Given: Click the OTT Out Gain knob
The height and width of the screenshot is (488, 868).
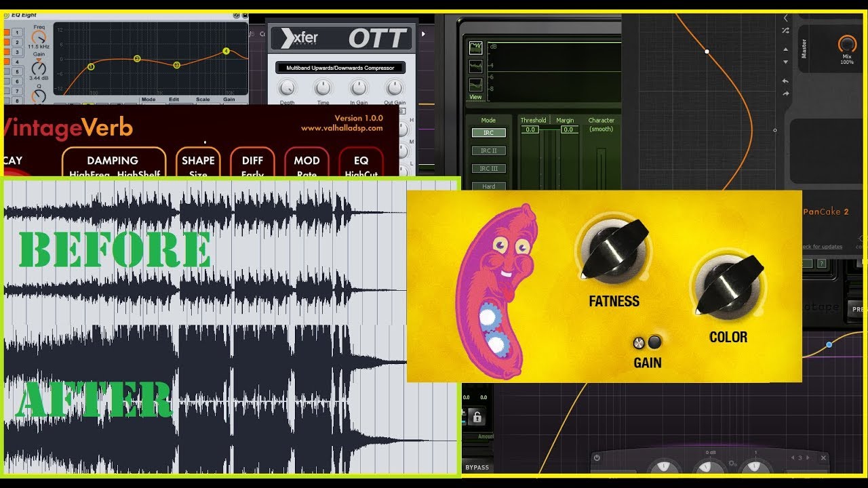Looking at the screenshot, I should 394,87.
